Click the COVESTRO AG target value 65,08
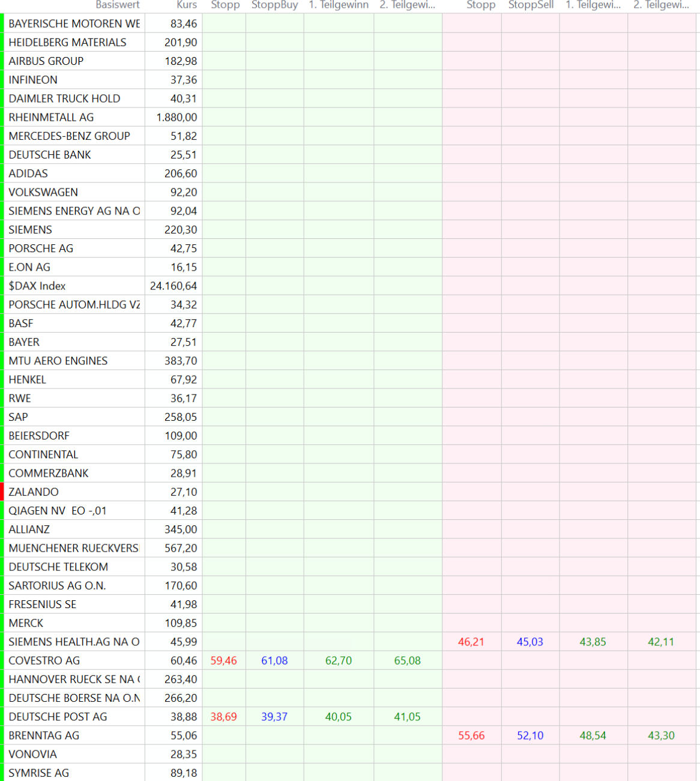This screenshot has height=781, width=700. pyautogui.click(x=408, y=660)
